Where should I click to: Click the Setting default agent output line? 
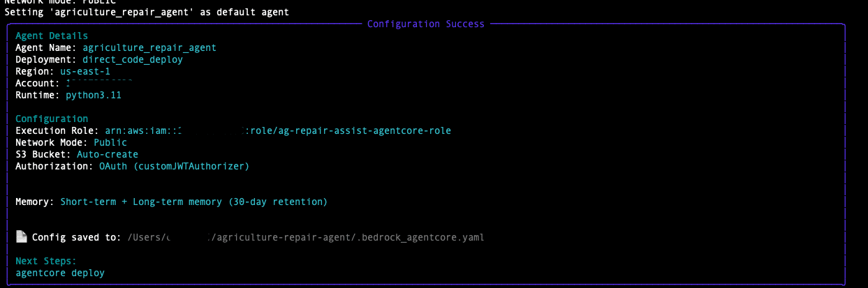click(147, 12)
